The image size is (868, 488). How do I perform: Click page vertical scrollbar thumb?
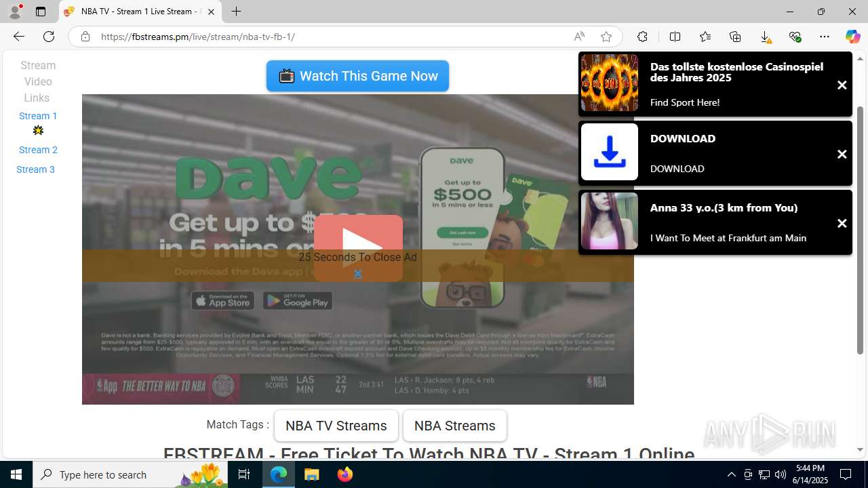tap(861, 230)
